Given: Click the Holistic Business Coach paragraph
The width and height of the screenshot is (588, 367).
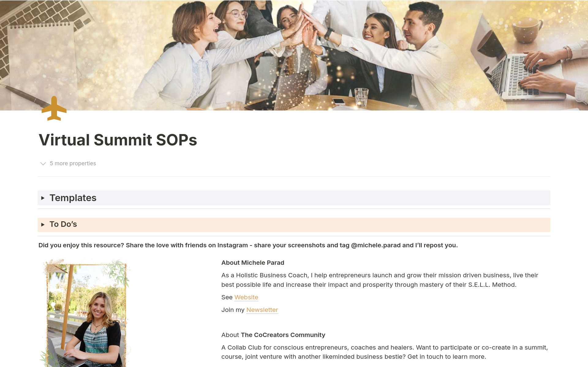Looking at the screenshot, I should [379, 280].
